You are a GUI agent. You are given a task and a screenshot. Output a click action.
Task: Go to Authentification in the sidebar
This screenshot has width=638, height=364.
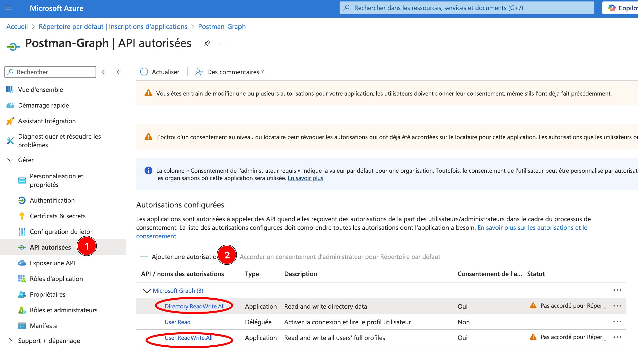tap(52, 200)
